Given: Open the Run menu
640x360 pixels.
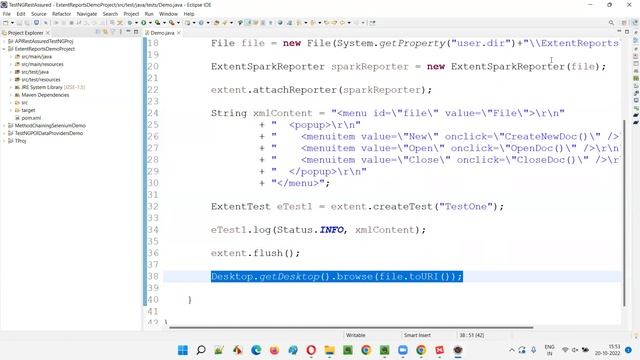Looking at the screenshot, I should click(x=149, y=14).
